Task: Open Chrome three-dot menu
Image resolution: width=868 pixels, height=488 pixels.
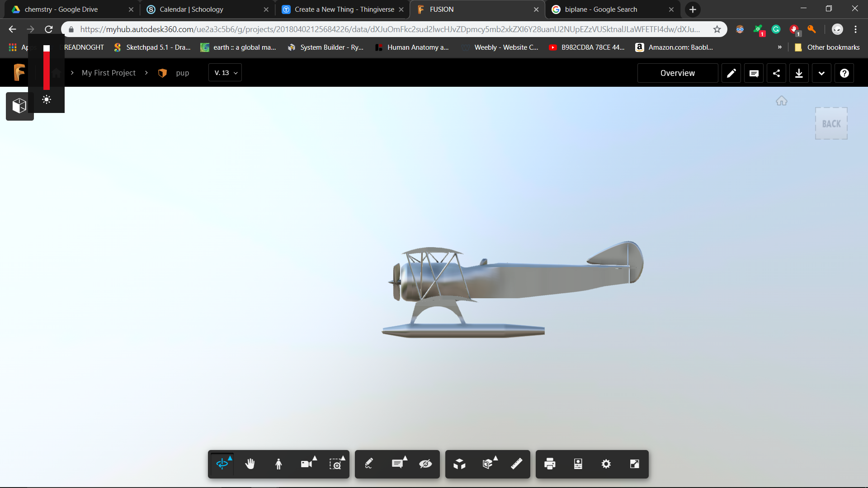Action: (x=855, y=29)
